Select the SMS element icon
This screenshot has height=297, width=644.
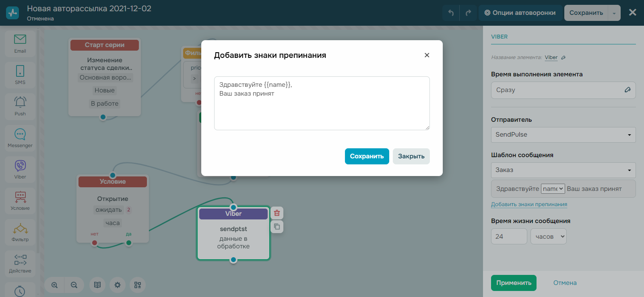(x=20, y=75)
